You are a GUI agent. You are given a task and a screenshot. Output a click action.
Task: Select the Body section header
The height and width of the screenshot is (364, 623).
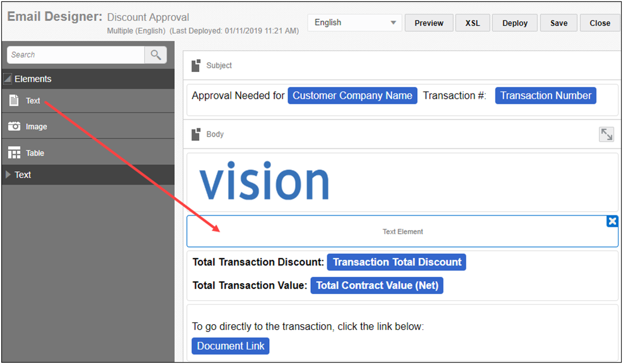tap(215, 134)
